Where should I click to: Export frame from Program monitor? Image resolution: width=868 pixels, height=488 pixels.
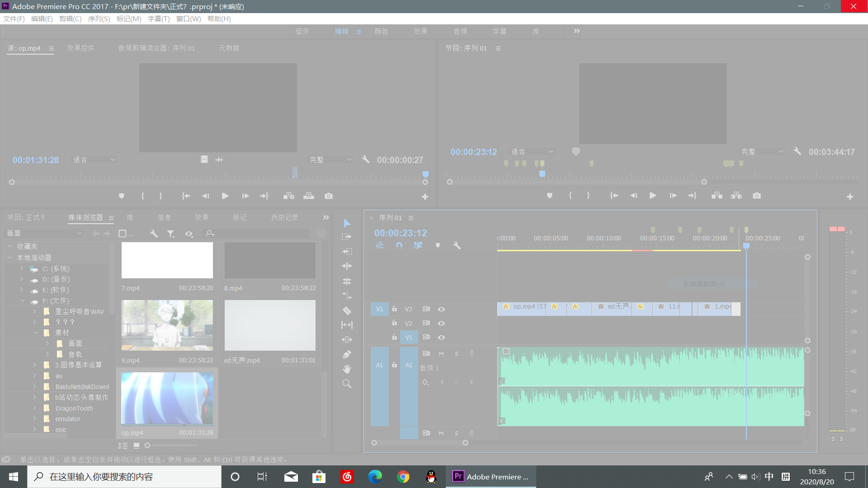[x=757, y=196]
